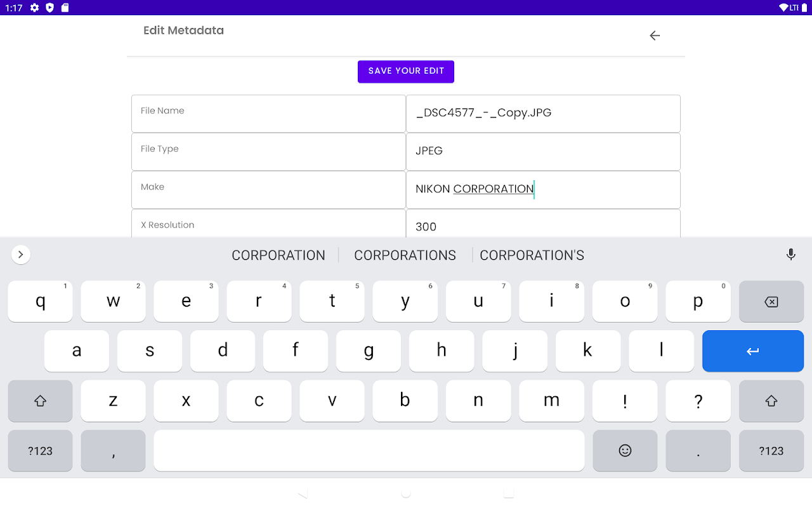Tap the i key

coord(551,302)
